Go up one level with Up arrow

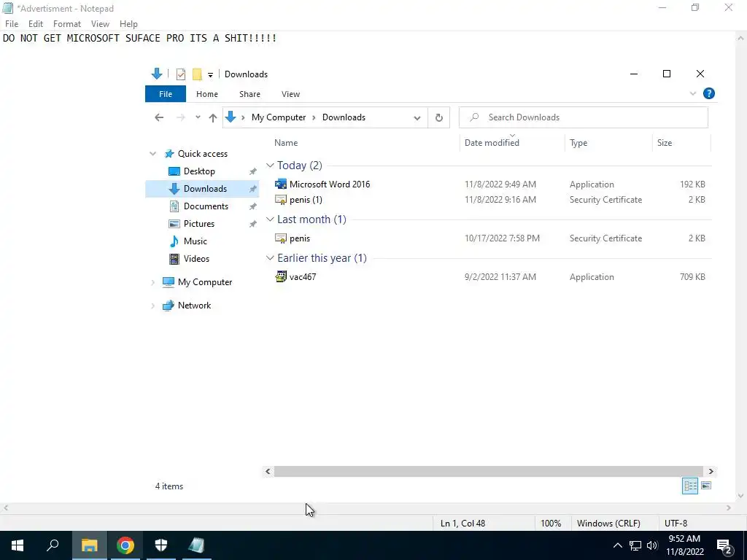point(212,117)
